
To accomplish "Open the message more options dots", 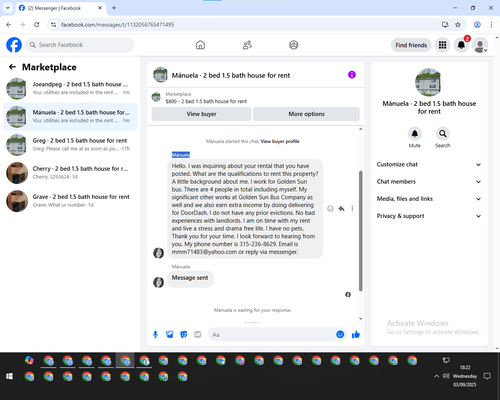I will point(352,209).
